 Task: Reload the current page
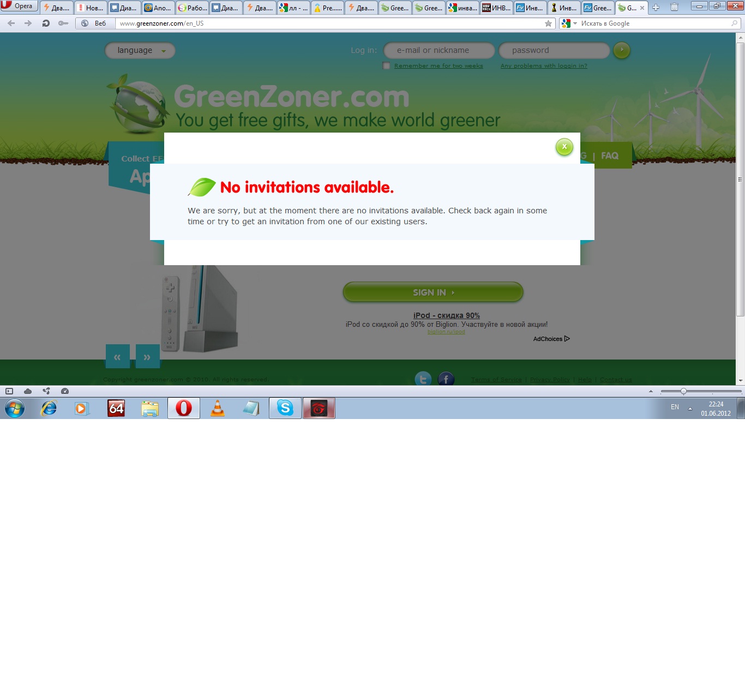pyautogui.click(x=46, y=23)
